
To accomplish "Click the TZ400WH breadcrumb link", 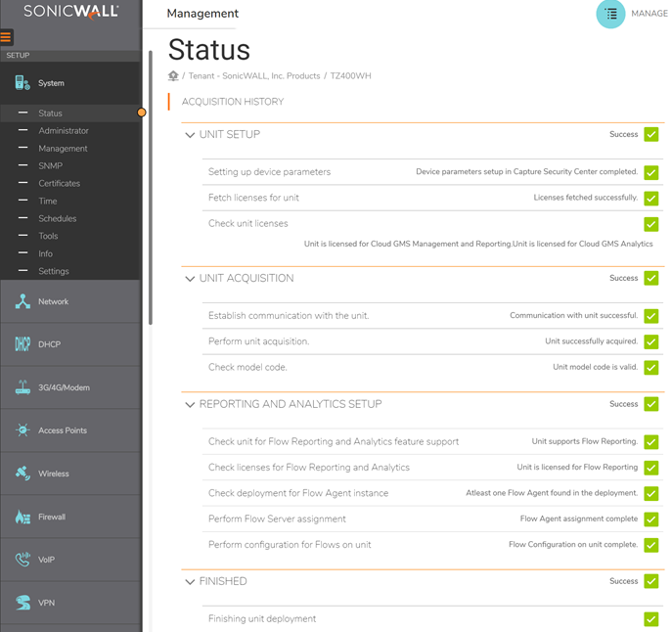I will point(351,75).
